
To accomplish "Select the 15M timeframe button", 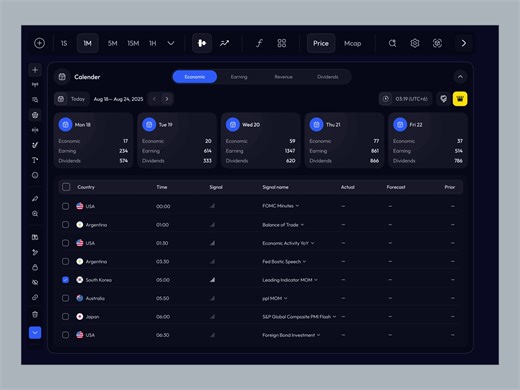I will 133,43.
